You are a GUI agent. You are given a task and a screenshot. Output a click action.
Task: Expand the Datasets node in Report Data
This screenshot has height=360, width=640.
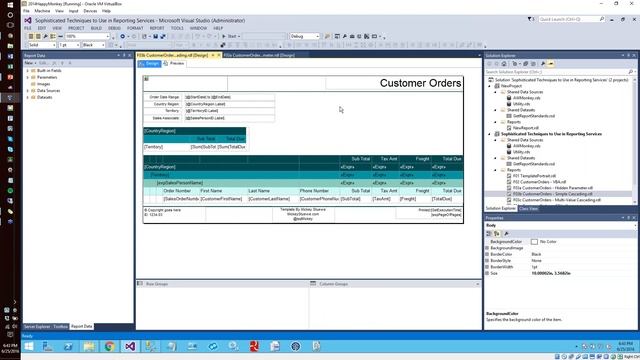tap(28, 97)
